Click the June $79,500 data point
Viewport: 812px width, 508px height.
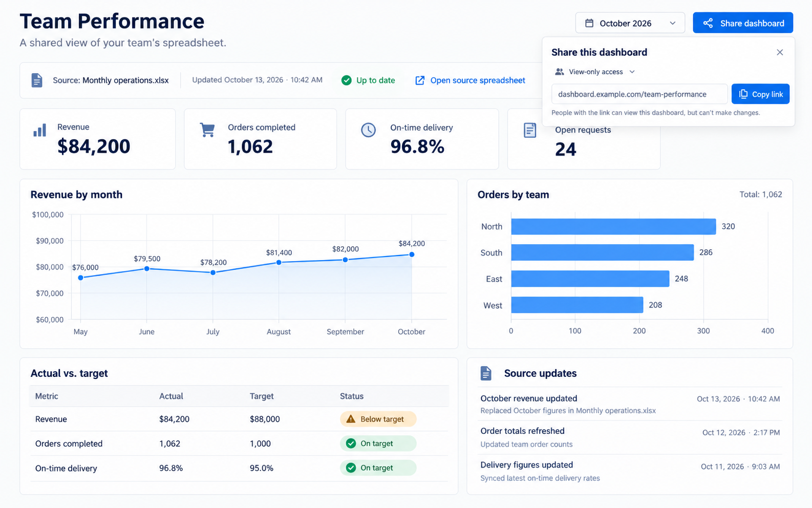point(147,269)
